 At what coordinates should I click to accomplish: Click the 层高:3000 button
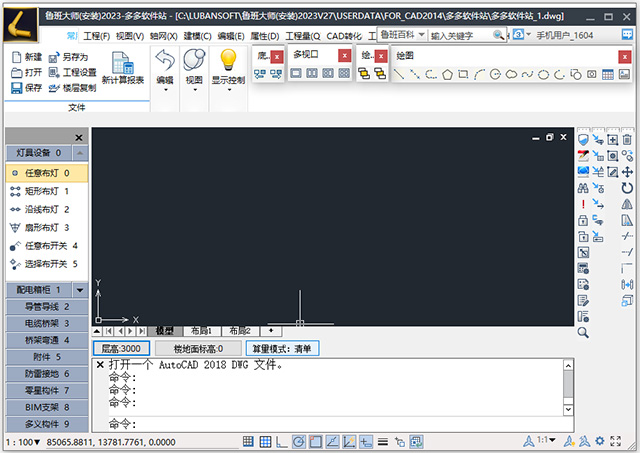click(121, 349)
